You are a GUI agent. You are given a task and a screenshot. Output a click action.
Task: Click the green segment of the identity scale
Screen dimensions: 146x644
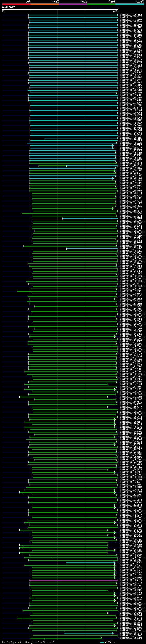[x=101, y=4]
